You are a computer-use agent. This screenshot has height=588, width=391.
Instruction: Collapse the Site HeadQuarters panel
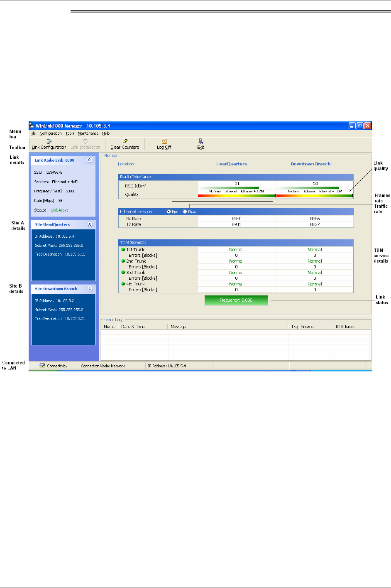90,224
